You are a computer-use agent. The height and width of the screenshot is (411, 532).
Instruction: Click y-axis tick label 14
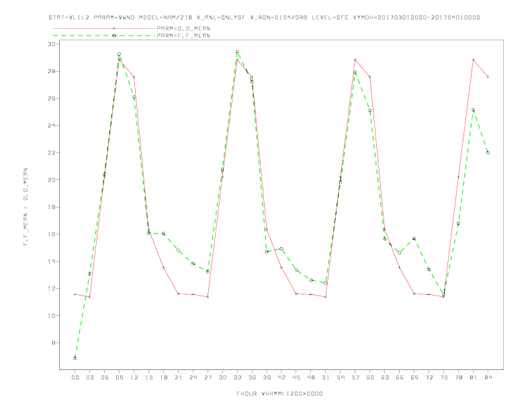(x=51, y=261)
